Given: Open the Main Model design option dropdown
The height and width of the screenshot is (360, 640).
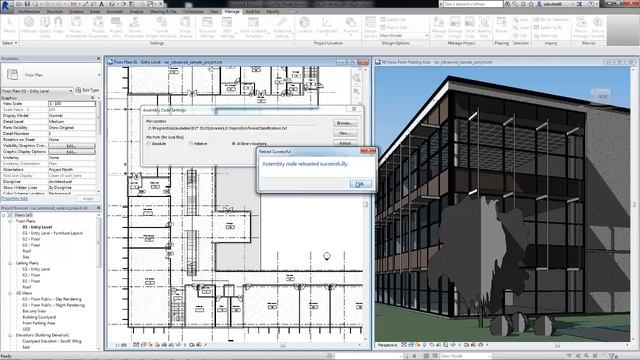Looking at the screenshot, I should (x=404, y=36).
